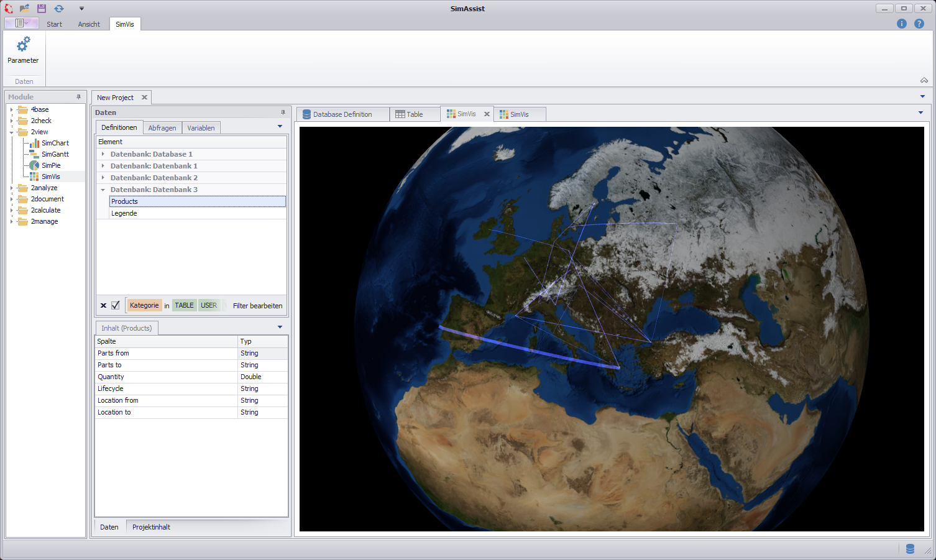Click the SimAssist app logo icon
This screenshot has width=936, height=560.
(x=9, y=9)
